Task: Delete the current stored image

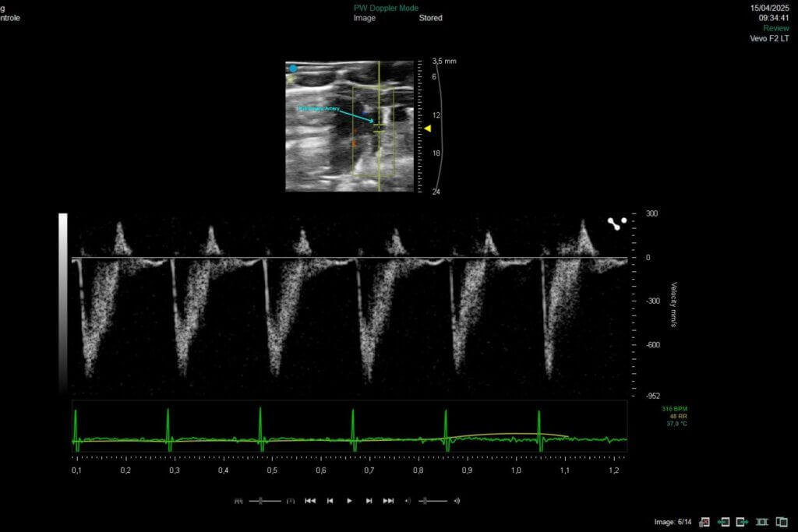Action: click(704, 521)
